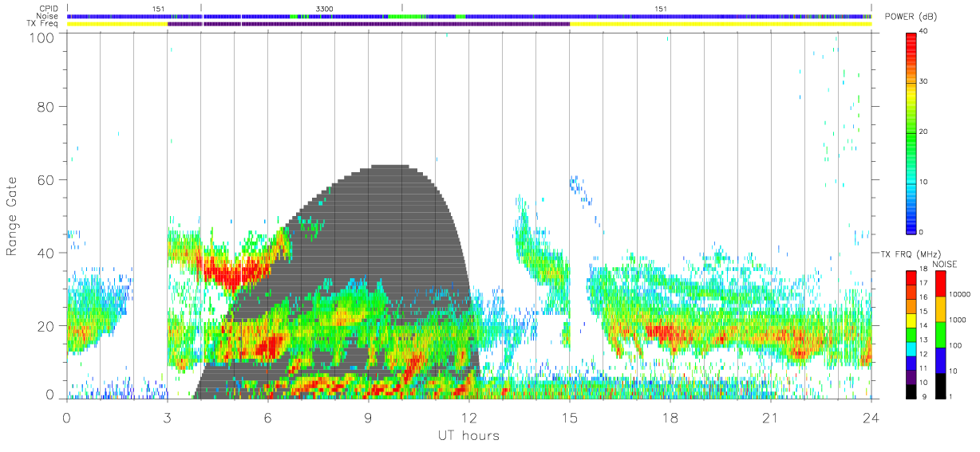This screenshot has width=980, height=452.
Task: Pick the cyan segment of TX FRQ legend
Action: (x=911, y=350)
